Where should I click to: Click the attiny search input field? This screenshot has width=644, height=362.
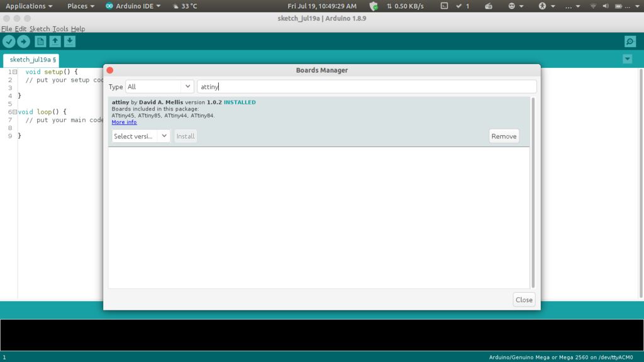365,86
